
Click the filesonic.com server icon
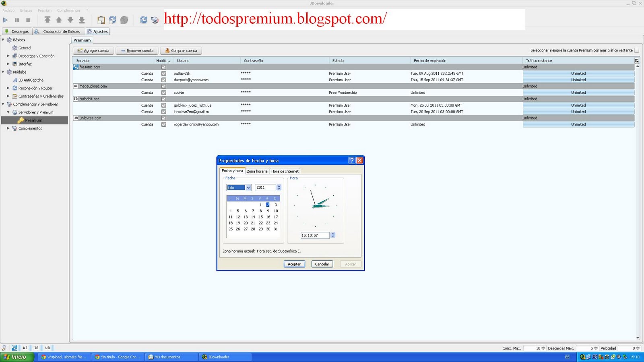point(76,67)
